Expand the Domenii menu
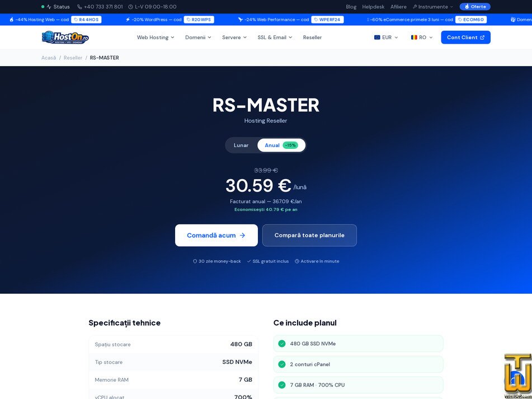This screenshot has width=532, height=399. point(198,37)
